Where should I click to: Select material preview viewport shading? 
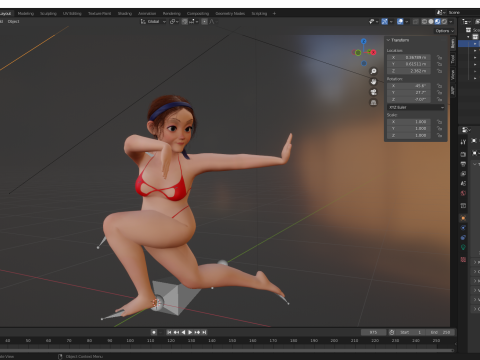[x=438, y=22]
